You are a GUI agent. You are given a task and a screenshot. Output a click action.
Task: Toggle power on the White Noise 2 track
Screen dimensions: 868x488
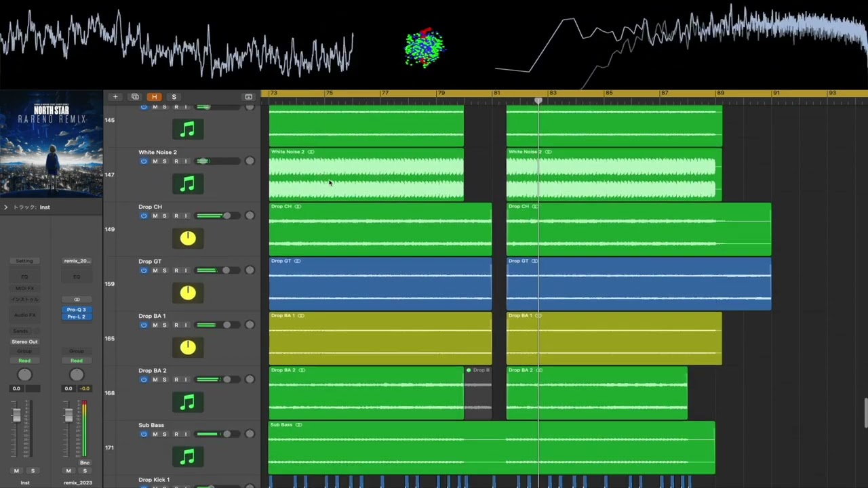click(144, 161)
